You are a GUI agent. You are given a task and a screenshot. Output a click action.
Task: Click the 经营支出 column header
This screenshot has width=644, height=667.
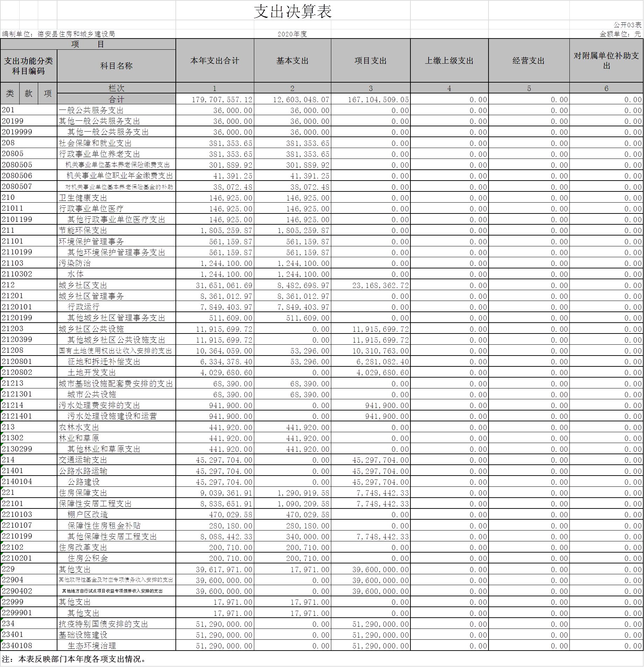(529, 61)
